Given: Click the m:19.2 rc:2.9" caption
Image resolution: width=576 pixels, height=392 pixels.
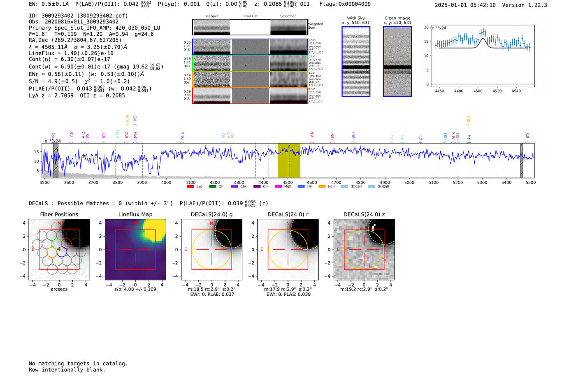Looking at the screenshot, I should point(364,289).
